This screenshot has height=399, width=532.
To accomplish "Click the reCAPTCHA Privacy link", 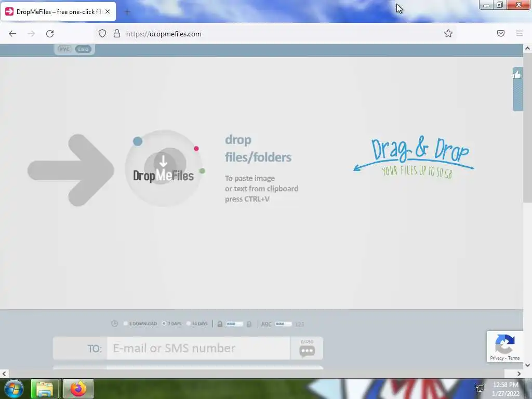I will (497, 358).
